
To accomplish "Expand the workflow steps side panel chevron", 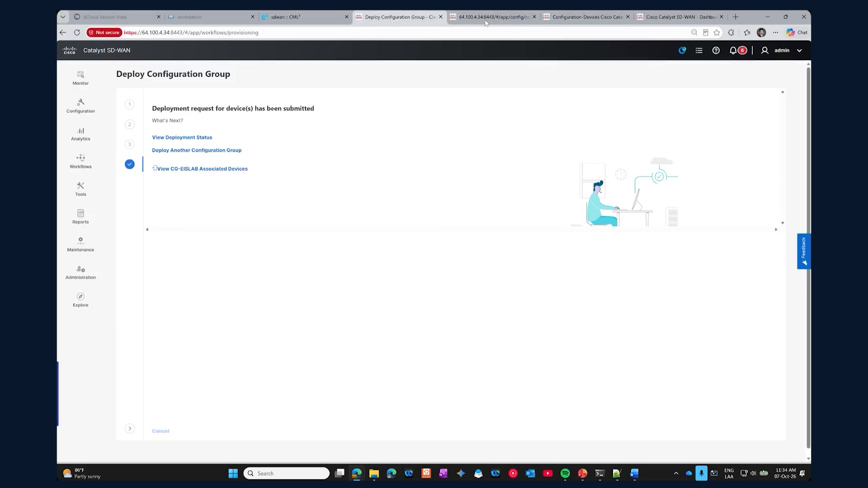I will click(130, 428).
